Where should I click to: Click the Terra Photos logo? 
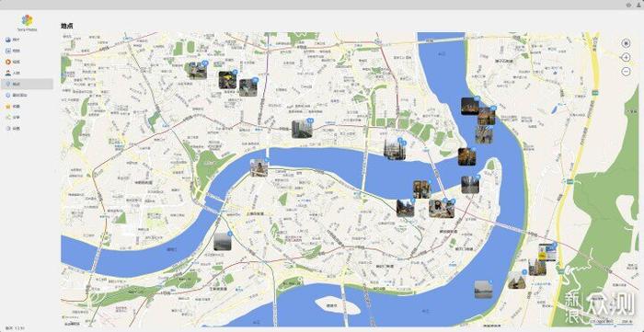(27, 20)
